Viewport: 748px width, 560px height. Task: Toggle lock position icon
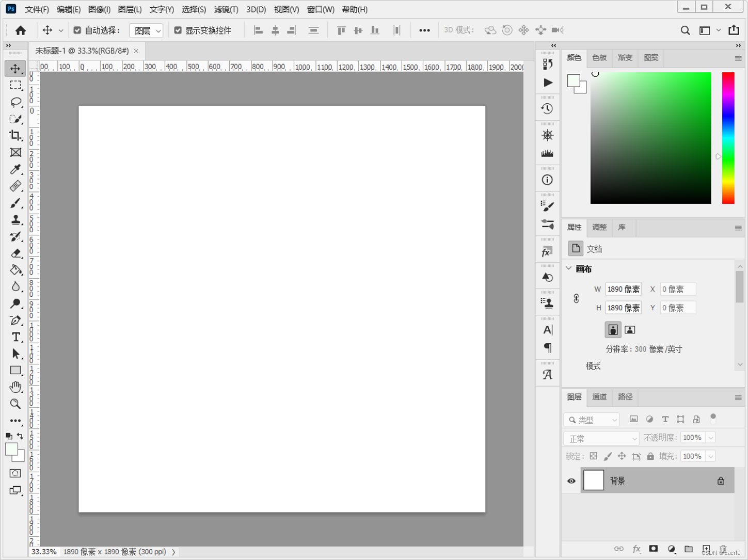pyautogui.click(x=622, y=456)
